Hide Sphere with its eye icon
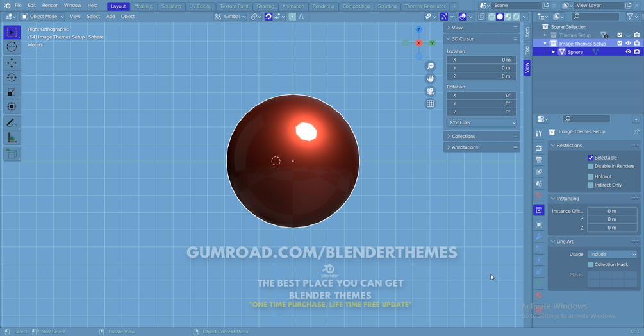The height and width of the screenshot is (336, 644). tap(628, 52)
